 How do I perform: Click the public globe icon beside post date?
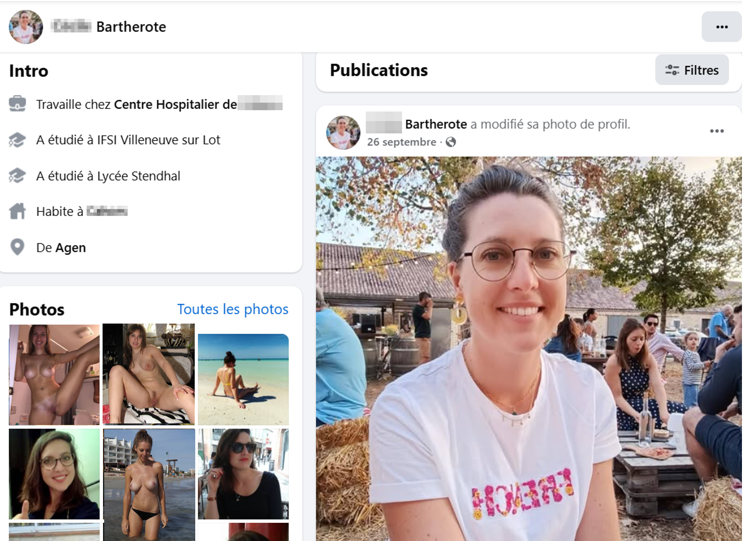(x=451, y=142)
